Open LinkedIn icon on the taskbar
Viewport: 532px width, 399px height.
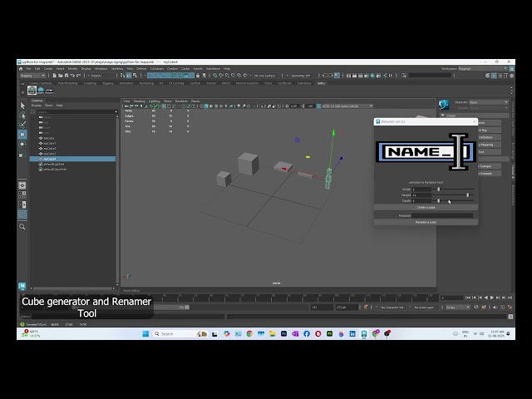(352, 334)
